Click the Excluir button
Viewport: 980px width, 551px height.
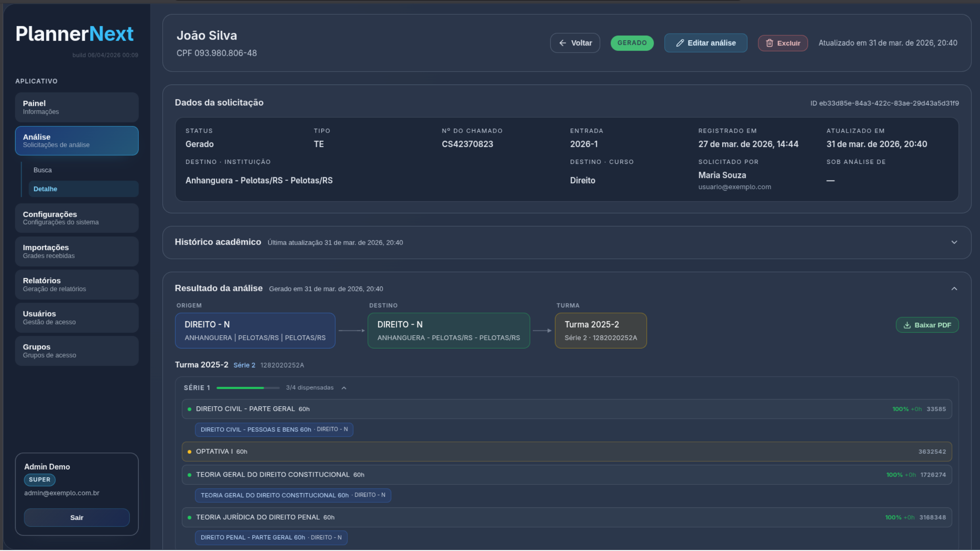point(783,43)
